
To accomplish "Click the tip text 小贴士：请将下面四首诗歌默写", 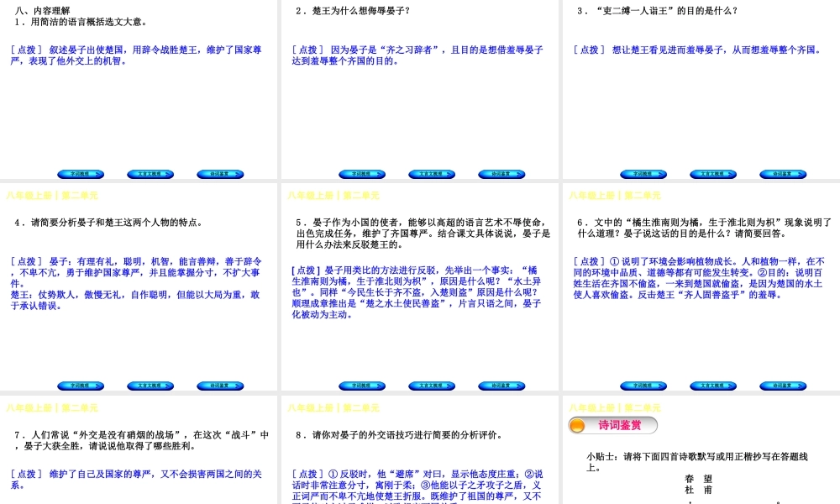I will [697, 462].
